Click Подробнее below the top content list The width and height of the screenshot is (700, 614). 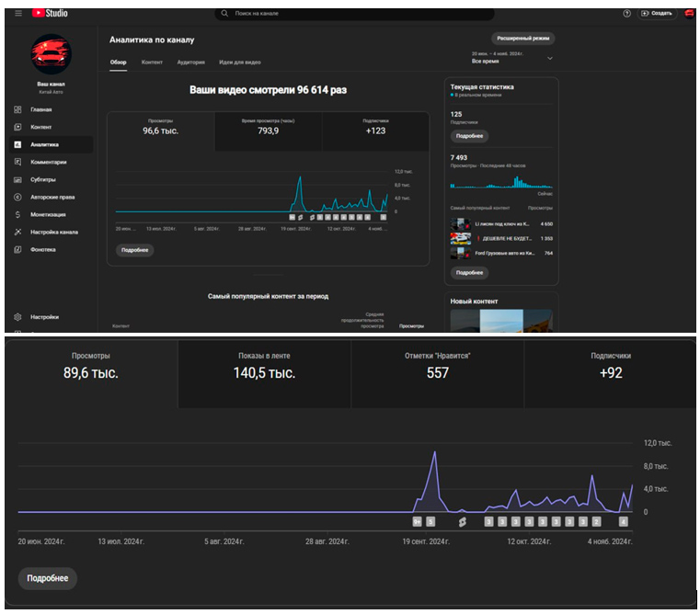click(469, 272)
